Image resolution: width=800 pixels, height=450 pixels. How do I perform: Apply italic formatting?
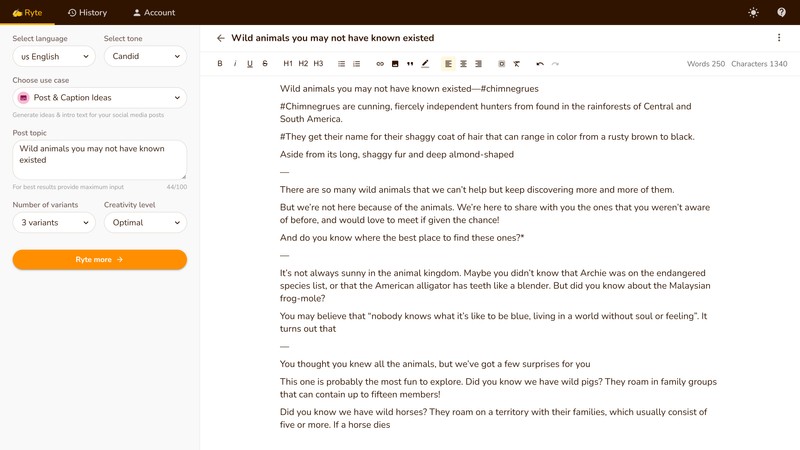(235, 64)
